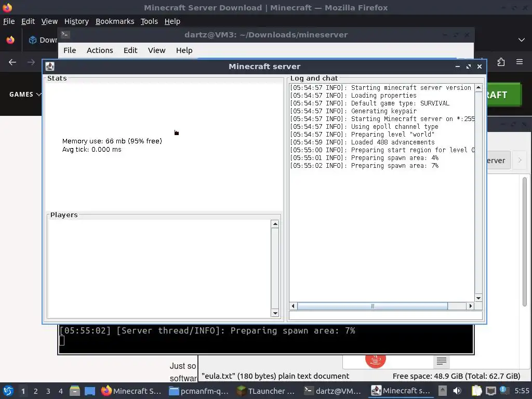
Task: Click taskbar clock showing 5:55
Action: [x=522, y=391]
